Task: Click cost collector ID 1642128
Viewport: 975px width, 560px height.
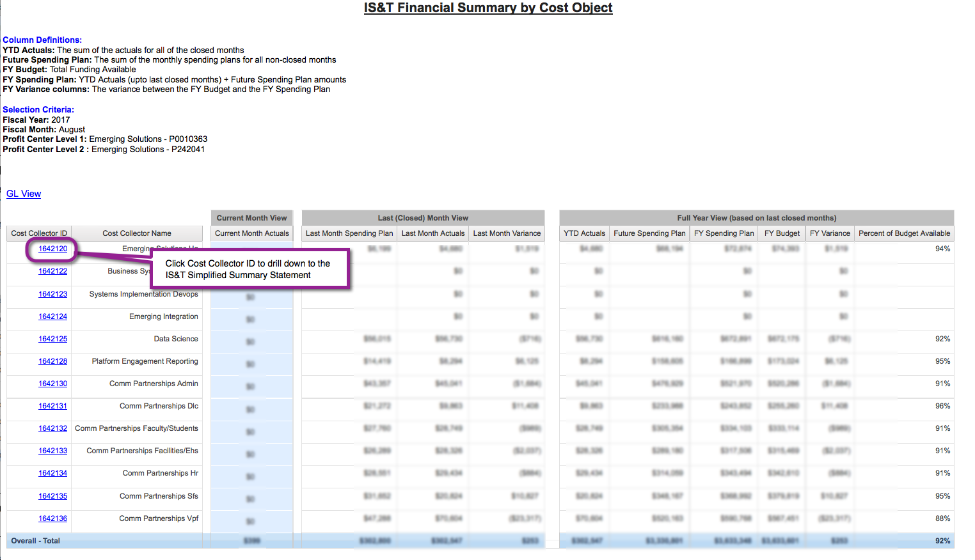Action: coord(52,361)
